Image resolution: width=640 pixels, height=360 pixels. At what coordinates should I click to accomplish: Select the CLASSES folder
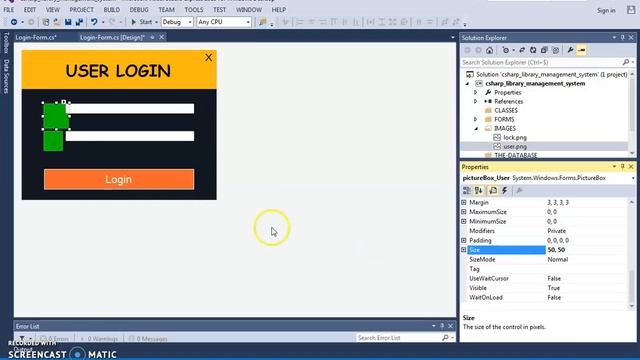506,111
